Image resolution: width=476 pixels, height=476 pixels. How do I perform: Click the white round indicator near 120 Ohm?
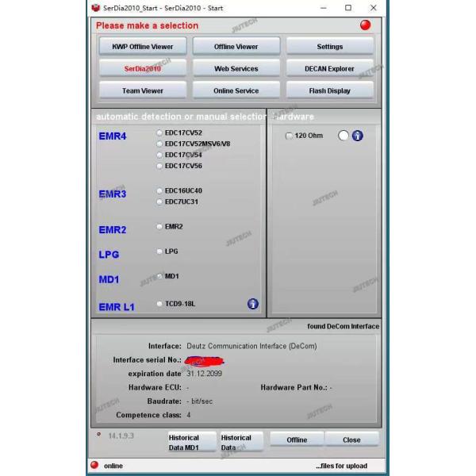click(x=344, y=136)
